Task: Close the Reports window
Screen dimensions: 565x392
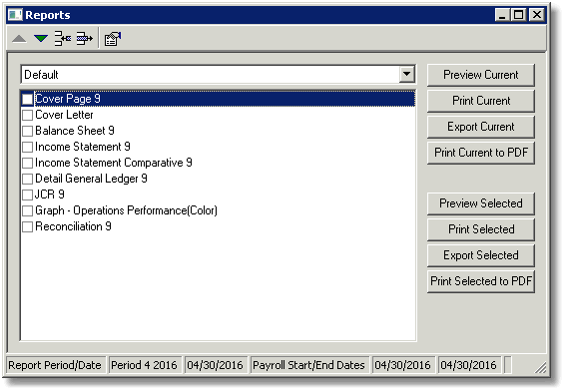Action: [x=537, y=15]
